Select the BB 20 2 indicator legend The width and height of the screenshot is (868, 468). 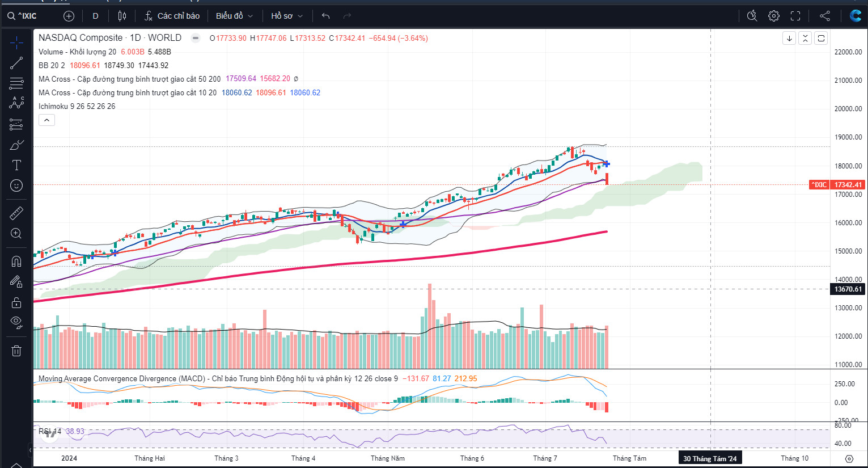pos(52,65)
